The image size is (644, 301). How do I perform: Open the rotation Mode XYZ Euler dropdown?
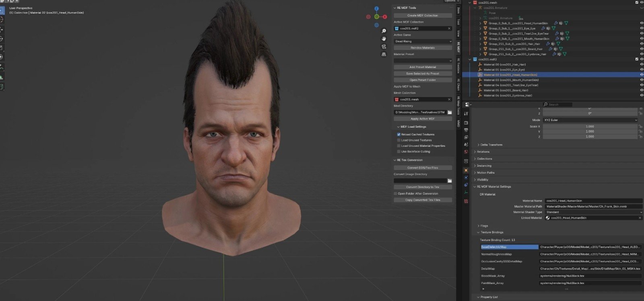point(590,120)
